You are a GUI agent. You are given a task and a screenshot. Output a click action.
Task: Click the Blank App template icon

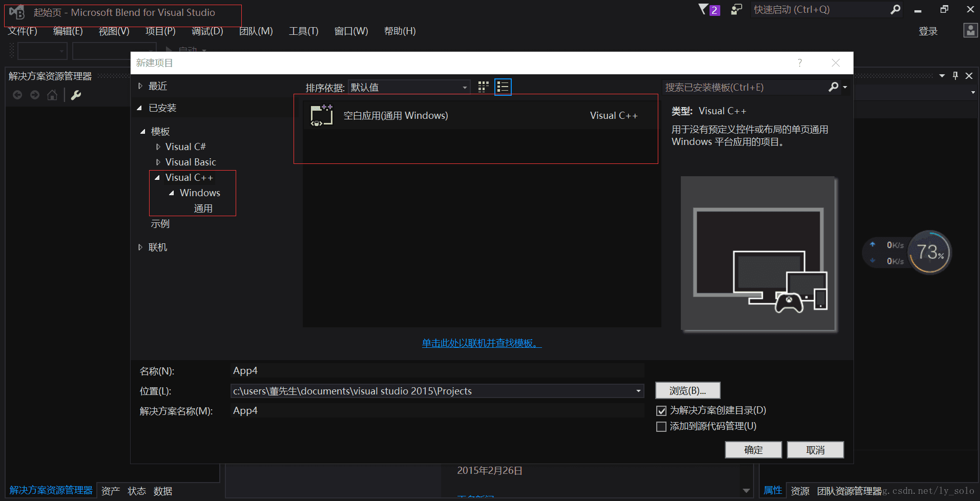click(x=322, y=115)
